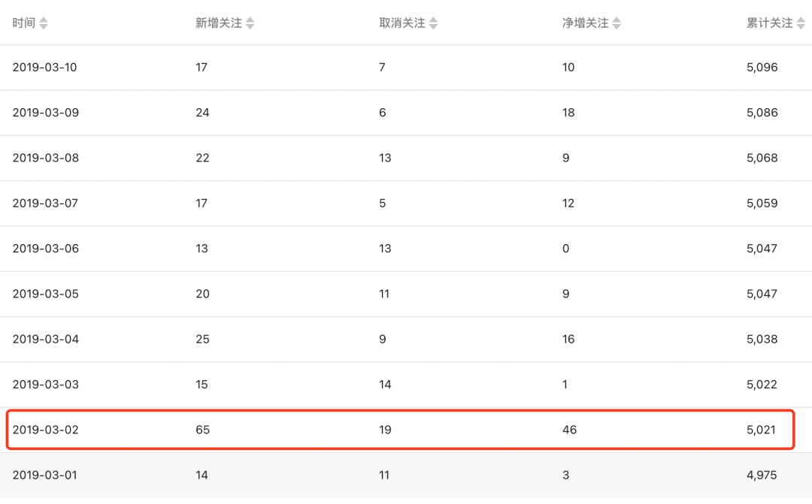This screenshot has width=812, height=504.
Task: Click the 取消关注 column header text
Action: 402,23
